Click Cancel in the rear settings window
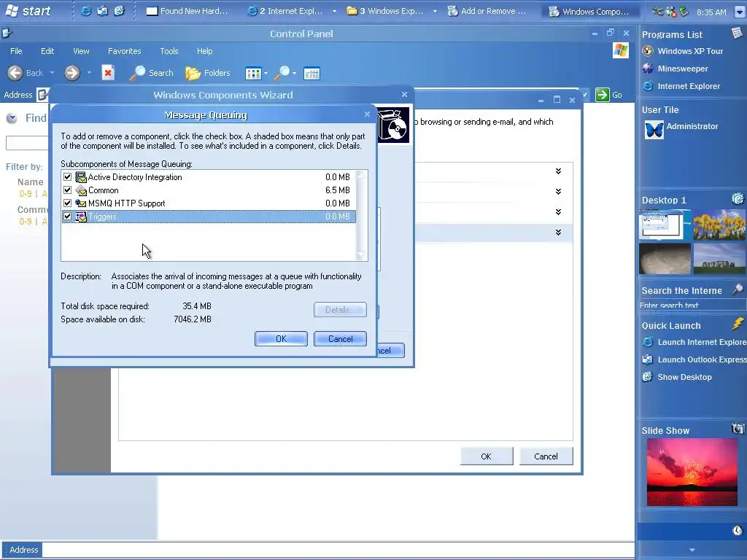747x560 pixels. [x=546, y=456]
